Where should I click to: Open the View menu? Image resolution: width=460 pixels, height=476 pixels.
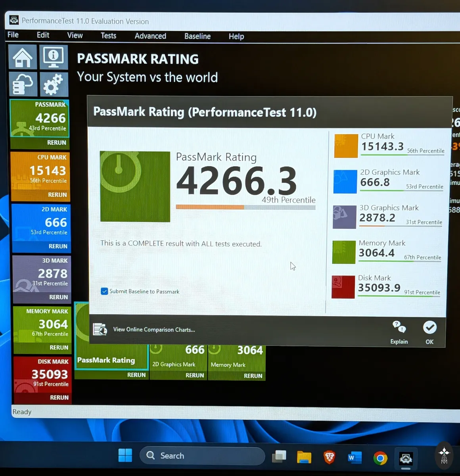[x=75, y=35]
